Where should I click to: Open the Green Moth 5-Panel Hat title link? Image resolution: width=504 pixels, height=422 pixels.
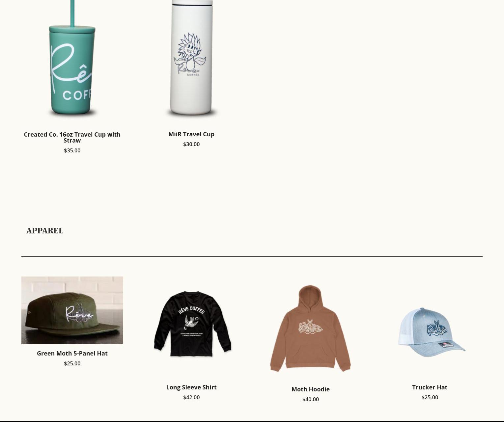click(x=72, y=353)
